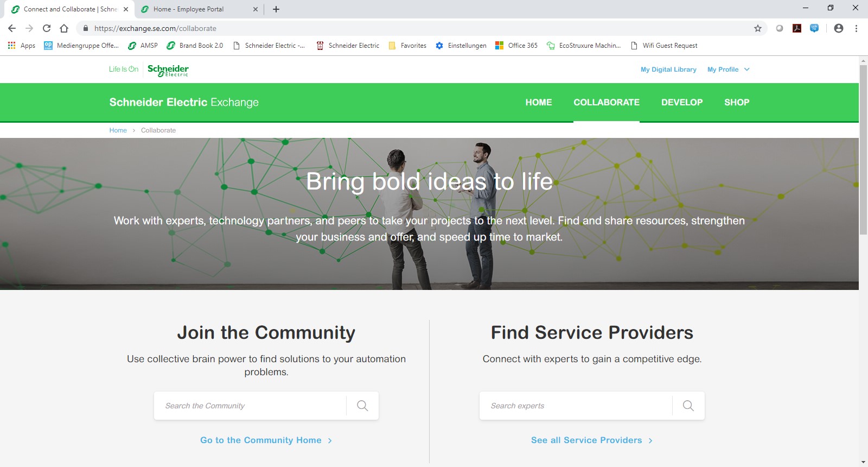Click the Join the Community heading
Viewport: 868px width, 467px height.
click(266, 332)
